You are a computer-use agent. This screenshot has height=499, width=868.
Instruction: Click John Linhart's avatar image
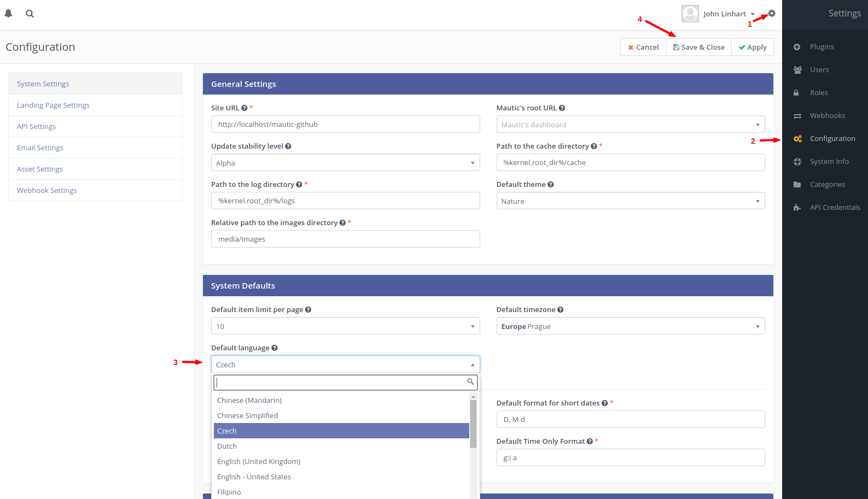pos(690,14)
